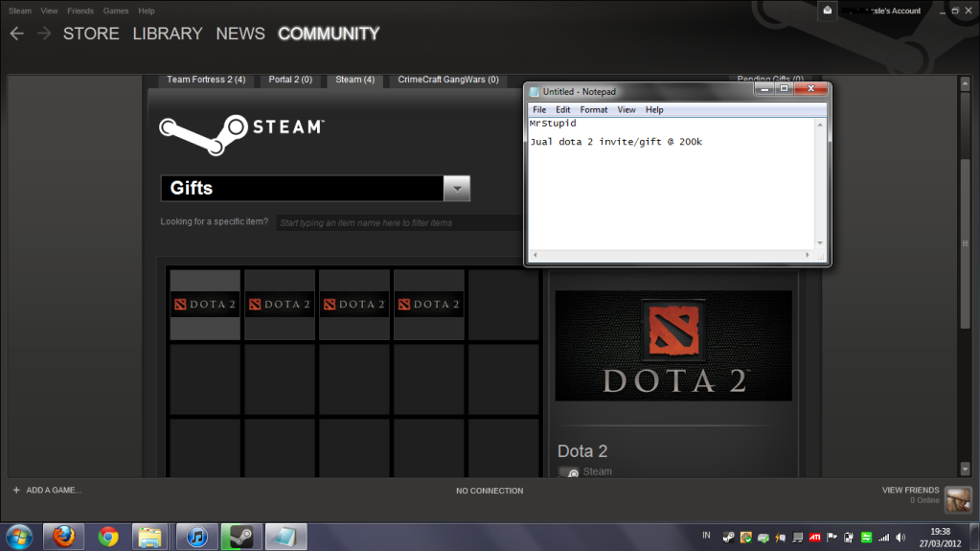The height and width of the screenshot is (551, 980).
Task: Select the second Dota 2 gift item
Action: pos(280,305)
